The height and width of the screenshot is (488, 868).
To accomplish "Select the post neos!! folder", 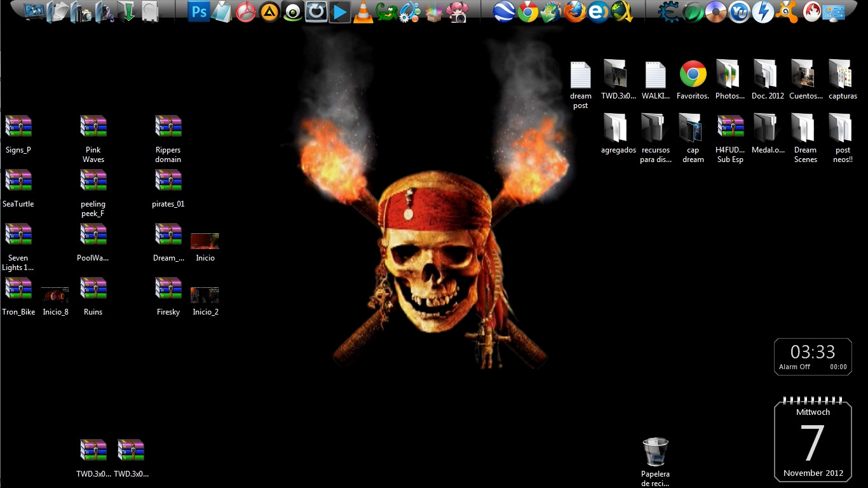I will click(x=843, y=139).
